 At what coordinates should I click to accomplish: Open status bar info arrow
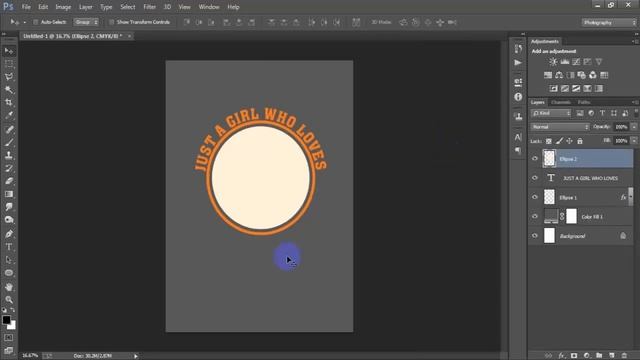(136, 356)
